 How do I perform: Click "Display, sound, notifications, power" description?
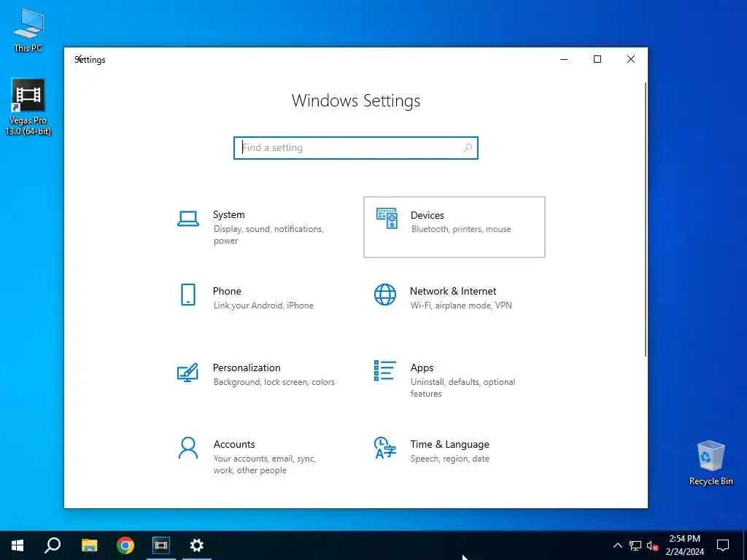pyautogui.click(x=268, y=235)
